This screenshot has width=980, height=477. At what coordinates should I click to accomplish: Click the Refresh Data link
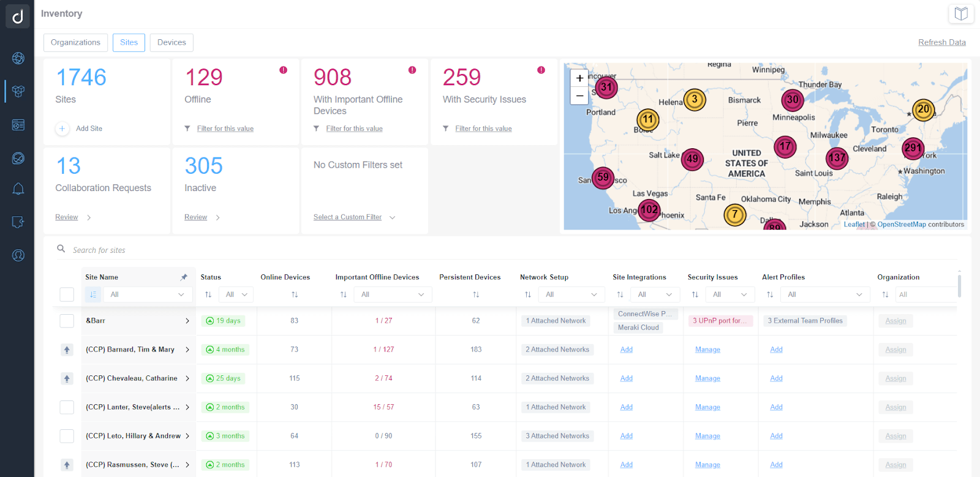941,42
